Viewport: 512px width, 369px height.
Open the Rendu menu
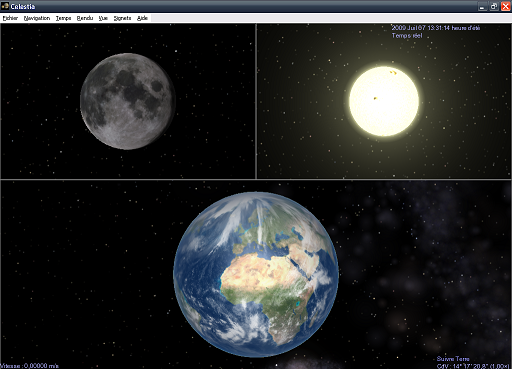pos(85,18)
